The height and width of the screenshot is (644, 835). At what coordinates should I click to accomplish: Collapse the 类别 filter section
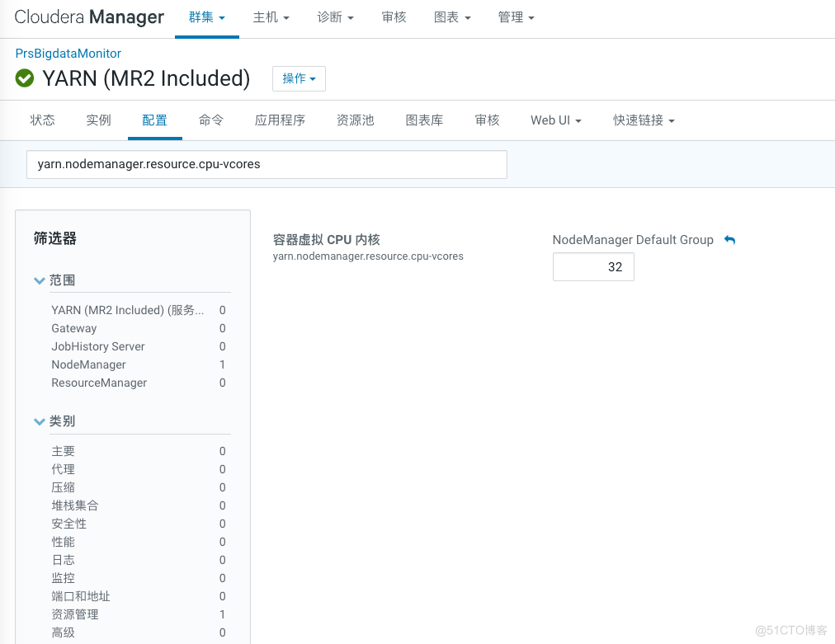(39, 421)
